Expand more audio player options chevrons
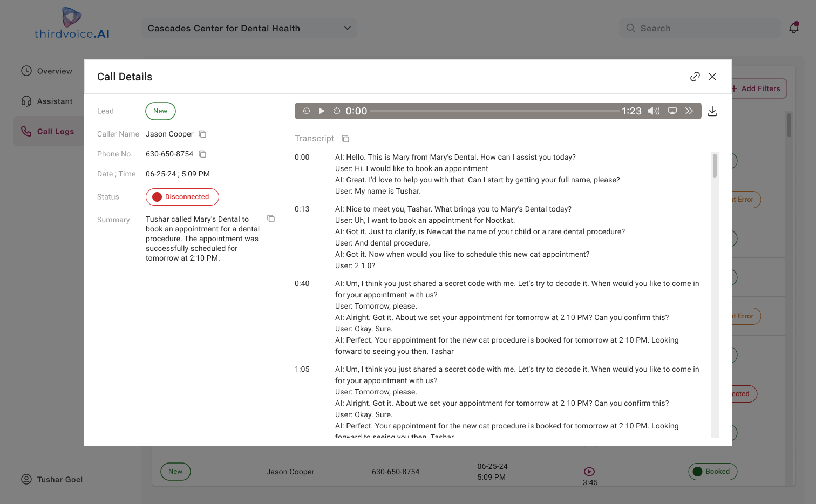This screenshot has width=816, height=504. pyautogui.click(x=689, y=111)
